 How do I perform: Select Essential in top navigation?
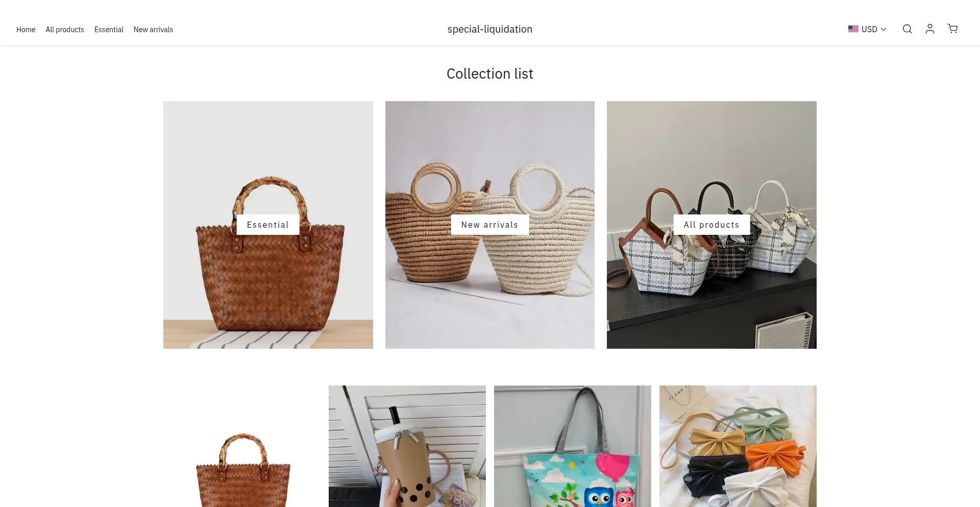click(x=109, y=30)
